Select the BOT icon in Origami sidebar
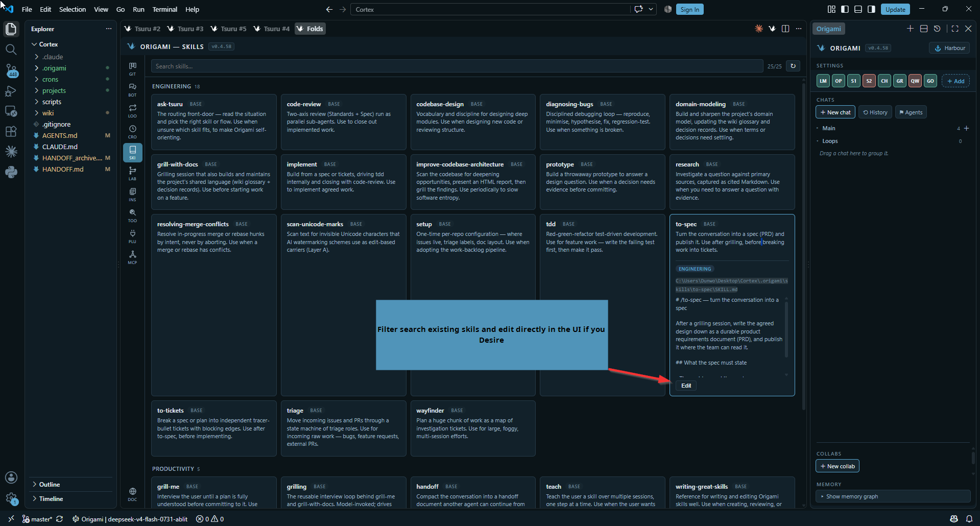Image resolution: width=980 pixels, height=526 pixels. coord(132,89)
